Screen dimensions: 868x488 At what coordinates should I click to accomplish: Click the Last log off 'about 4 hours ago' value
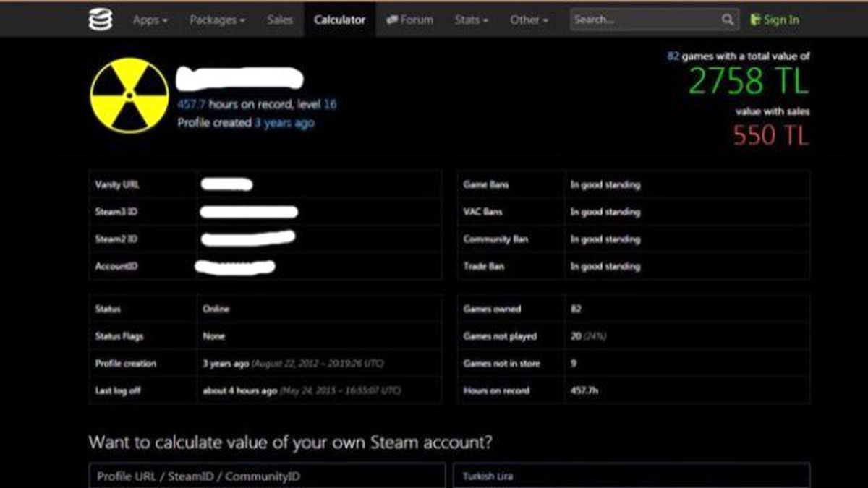301,390
